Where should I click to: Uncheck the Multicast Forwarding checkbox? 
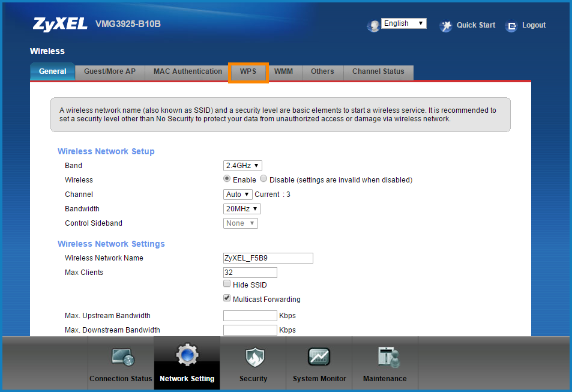coord(227,298)
